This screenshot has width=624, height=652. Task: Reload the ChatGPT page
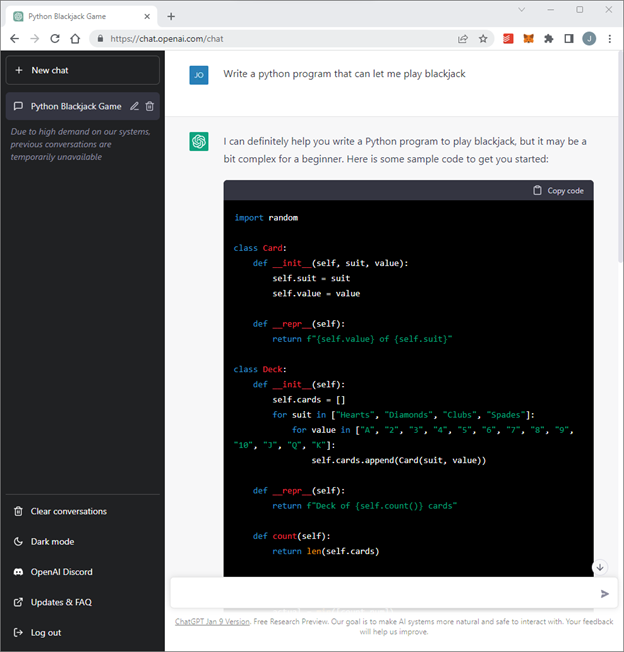(55, 39)
